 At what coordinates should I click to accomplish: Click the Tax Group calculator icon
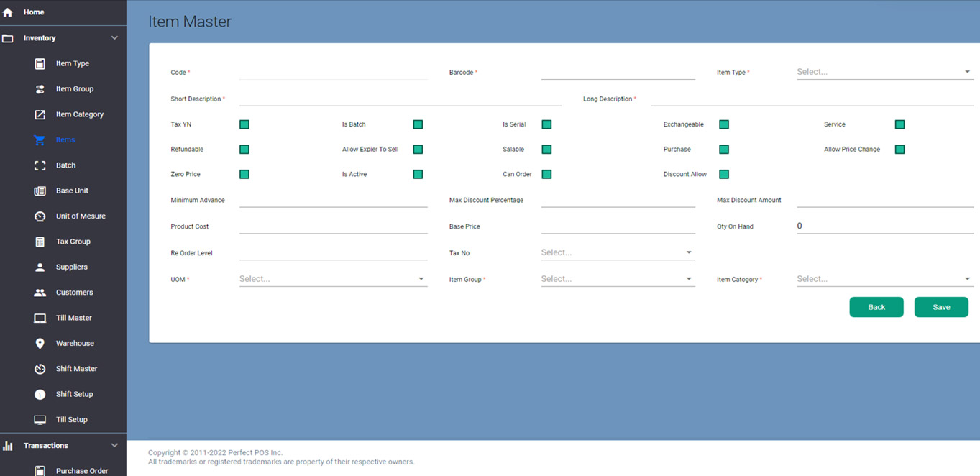point(40,242)
